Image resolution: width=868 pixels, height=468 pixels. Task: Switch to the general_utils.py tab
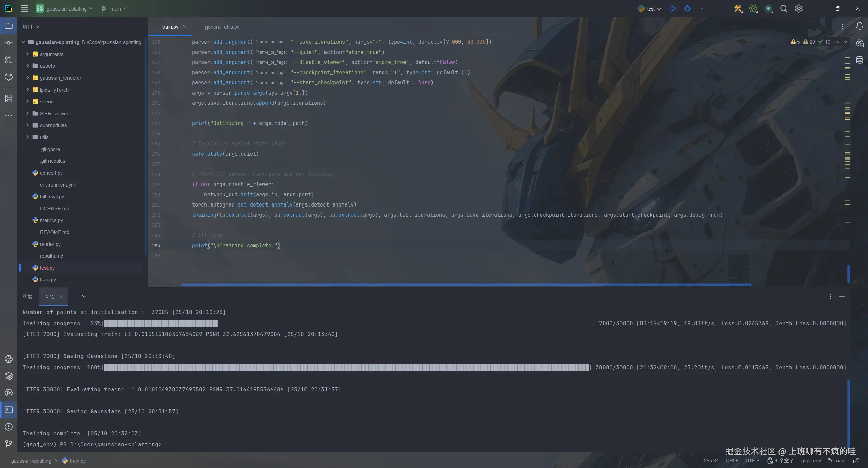click(222, 27)
